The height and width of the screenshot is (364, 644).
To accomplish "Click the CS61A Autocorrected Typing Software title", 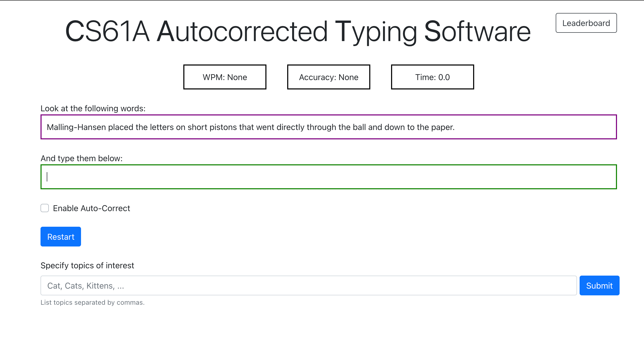I will pyautogui.click(x=297, y=31).
